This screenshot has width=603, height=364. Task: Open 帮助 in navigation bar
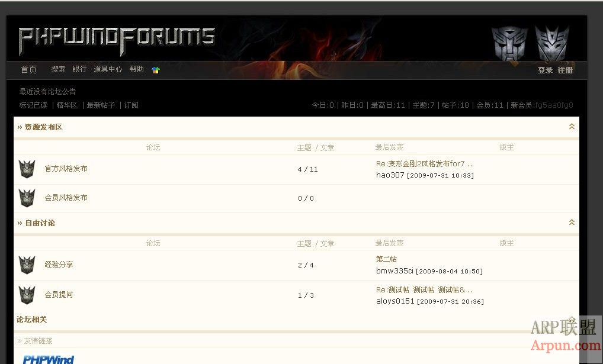(136, 69)
